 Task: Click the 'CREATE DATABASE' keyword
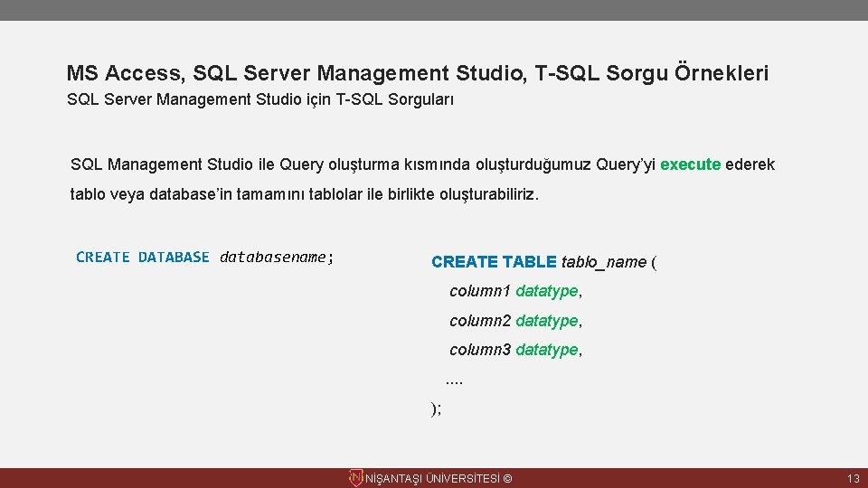click(x=142, y=258)
